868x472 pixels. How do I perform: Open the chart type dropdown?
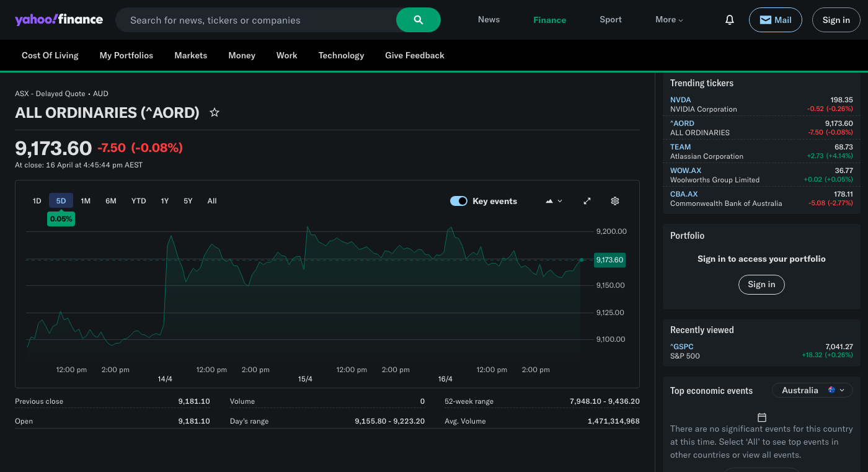point(554,201)
